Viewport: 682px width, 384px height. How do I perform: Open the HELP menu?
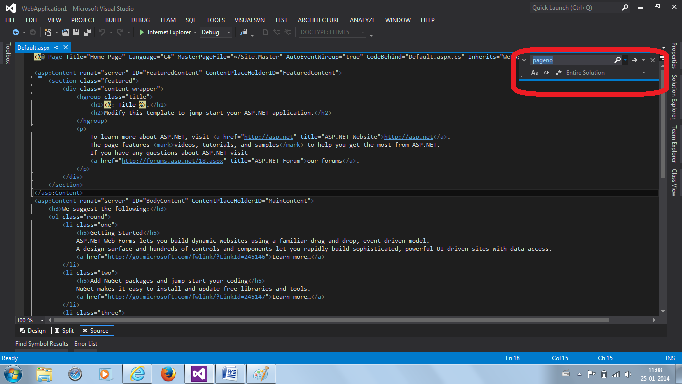point(428,20)
